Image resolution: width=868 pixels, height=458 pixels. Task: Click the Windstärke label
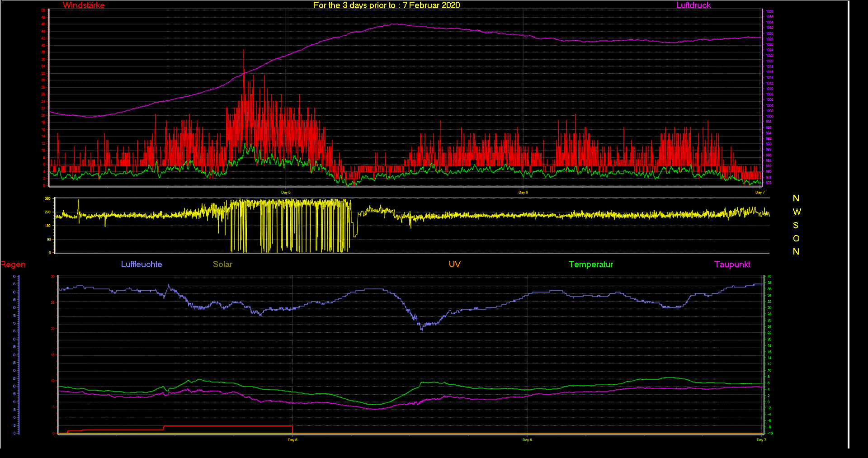(84, 5)
